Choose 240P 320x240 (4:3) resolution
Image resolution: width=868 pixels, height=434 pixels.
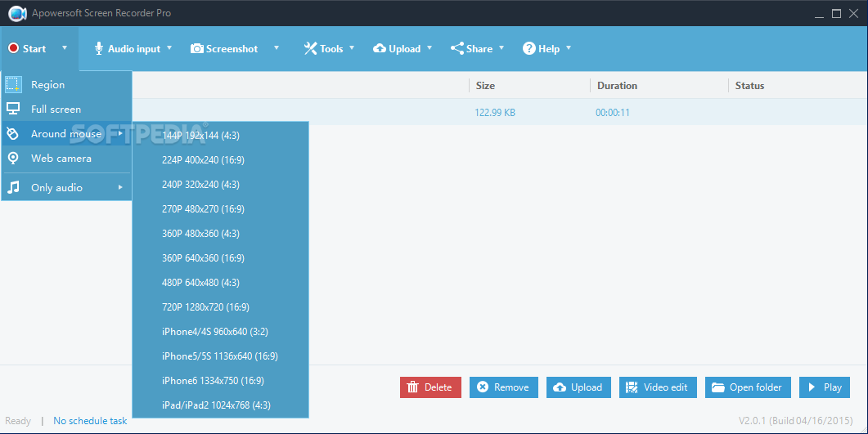coord(220,185)
